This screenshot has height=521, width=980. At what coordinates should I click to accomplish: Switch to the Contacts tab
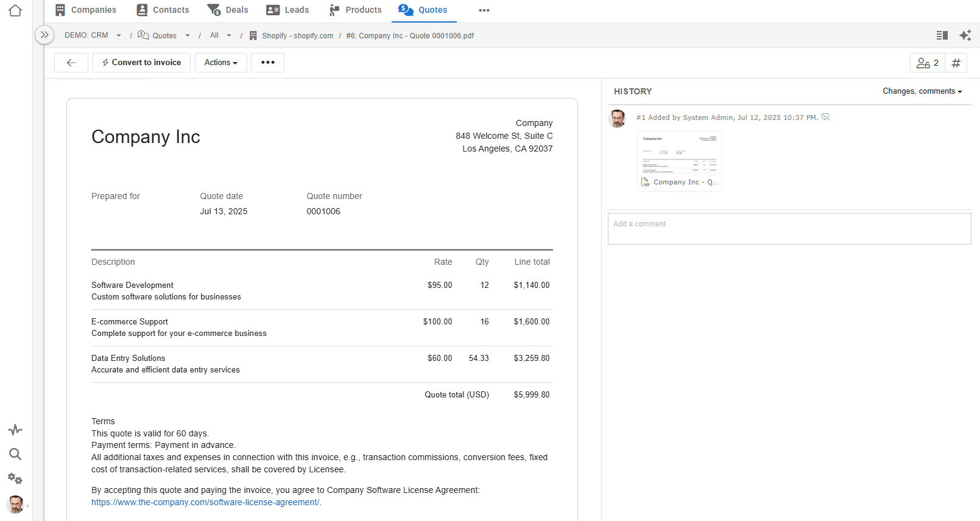coord(163,10)
